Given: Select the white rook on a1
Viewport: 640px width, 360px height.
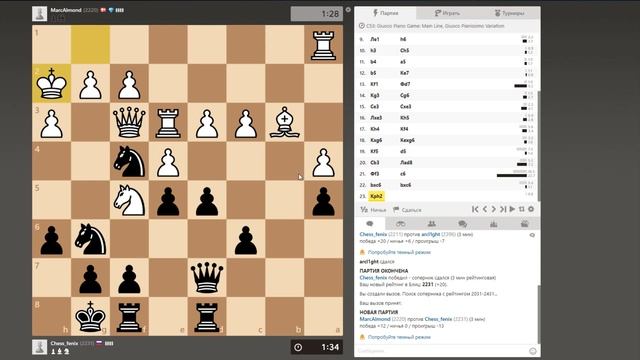Looking at the screenshot, I should click(x=323, y=45).
